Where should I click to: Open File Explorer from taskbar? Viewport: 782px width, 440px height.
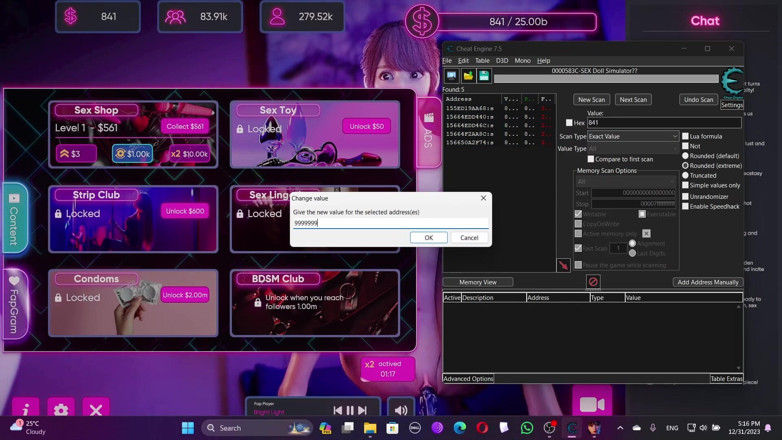[x=370, y=428]
